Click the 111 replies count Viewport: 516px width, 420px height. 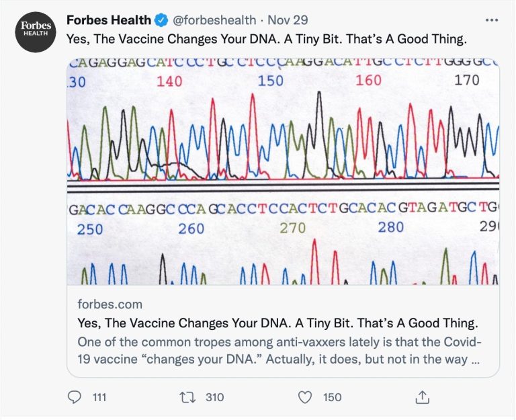click(99, 397)
